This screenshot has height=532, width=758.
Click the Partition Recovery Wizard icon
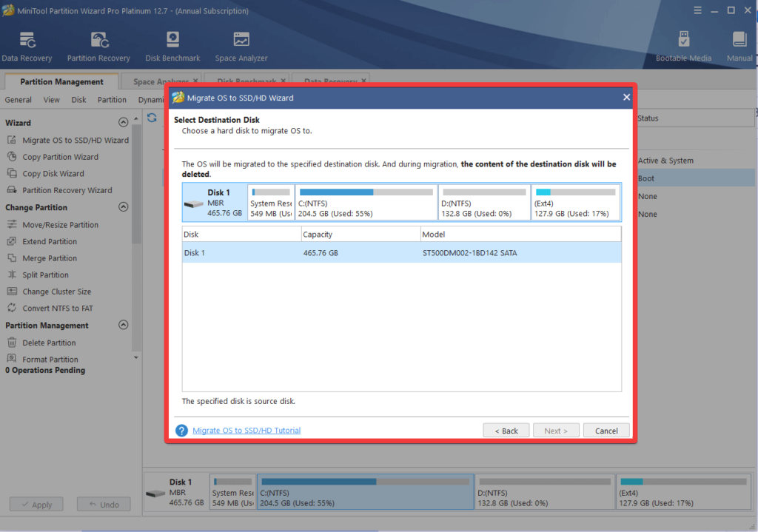[x=12, y=190]
